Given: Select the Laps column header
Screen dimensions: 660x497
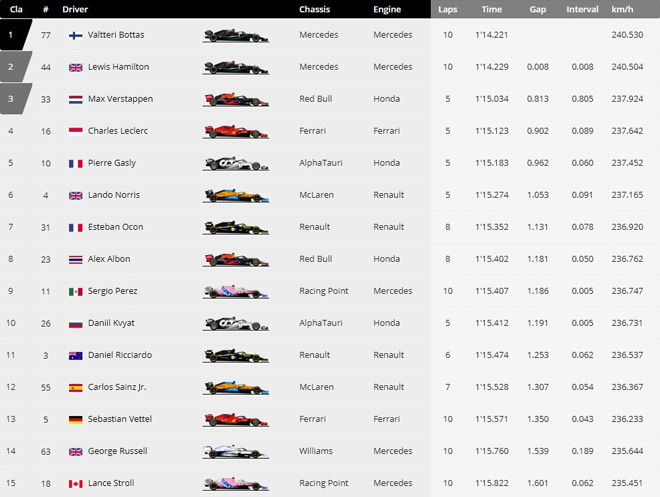Looking at the screenshot, I should click(x=447, y=9).
